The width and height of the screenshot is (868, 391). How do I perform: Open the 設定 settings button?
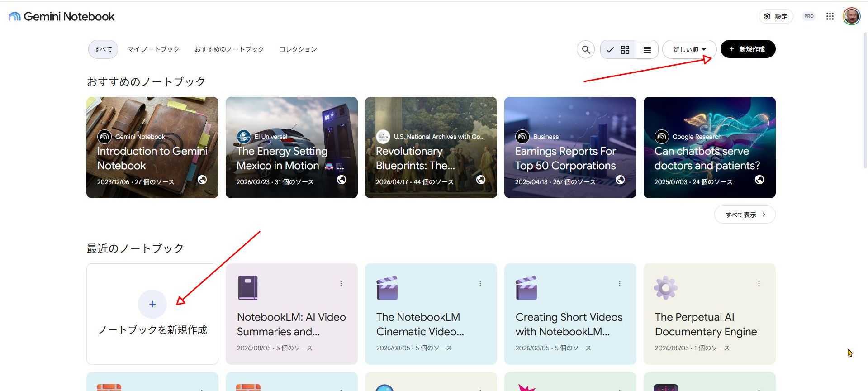776,16
